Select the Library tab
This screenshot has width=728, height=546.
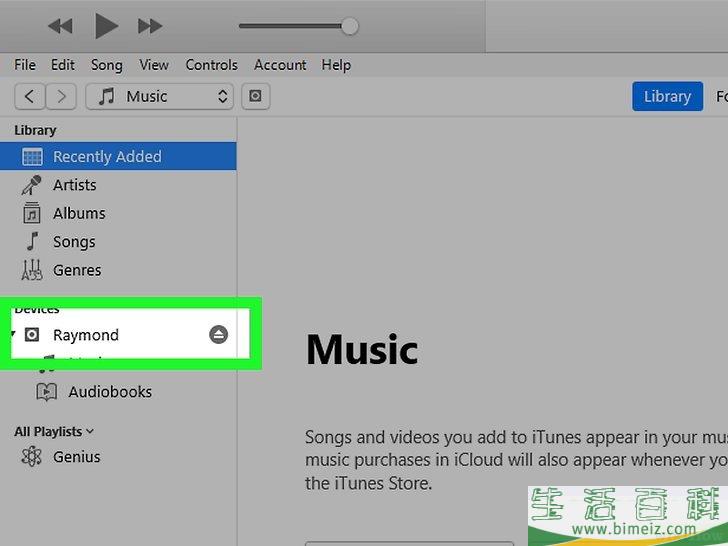pyautogui.click(x=667, y=97)
